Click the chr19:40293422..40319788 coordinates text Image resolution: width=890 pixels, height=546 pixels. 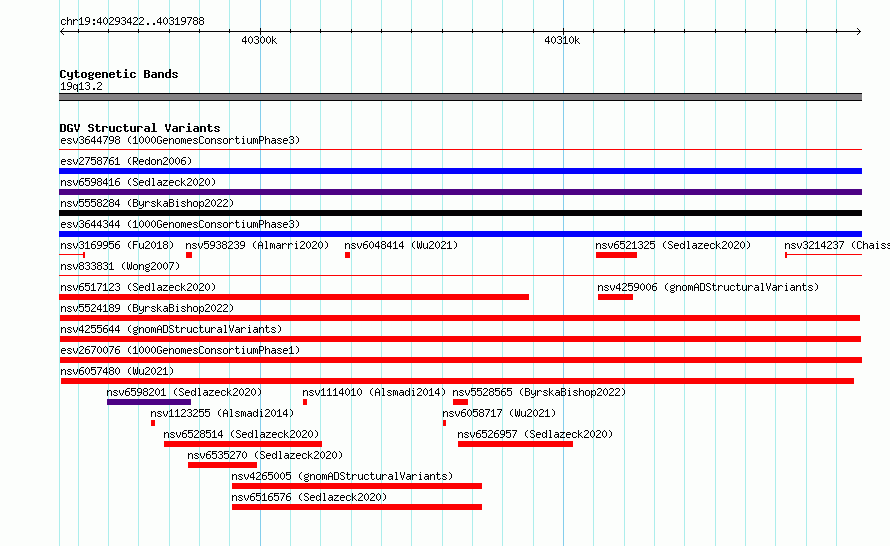132,21
